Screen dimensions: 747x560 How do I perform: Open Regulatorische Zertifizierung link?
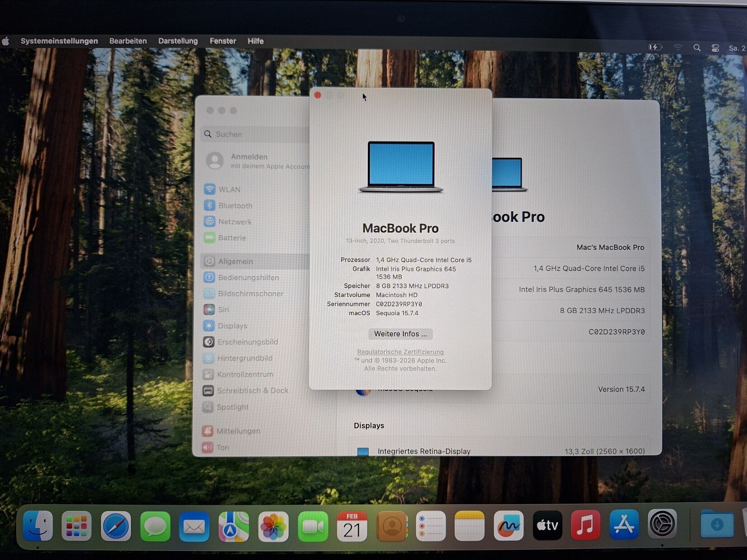click(x=400, y=352)
